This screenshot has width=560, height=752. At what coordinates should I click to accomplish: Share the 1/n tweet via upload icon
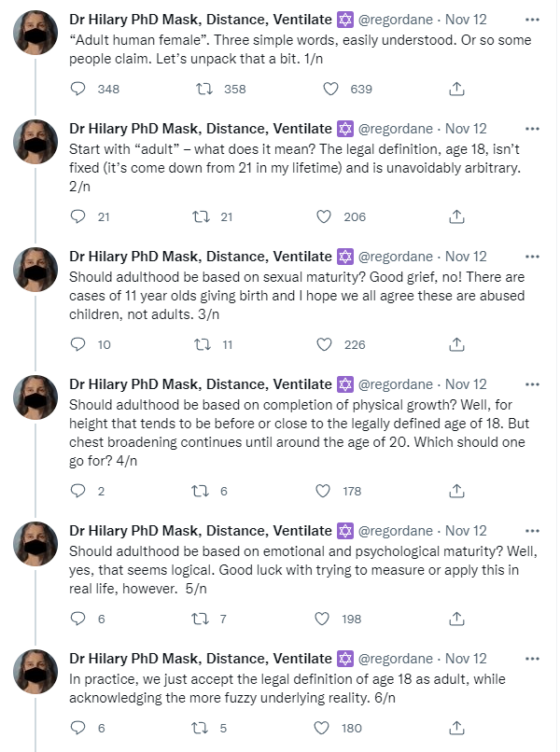(x=456, y=89)
